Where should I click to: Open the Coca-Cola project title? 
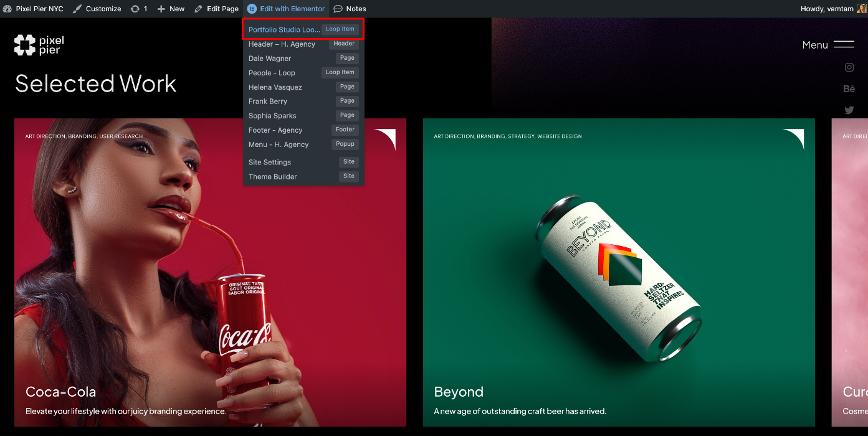pos(61,392)
